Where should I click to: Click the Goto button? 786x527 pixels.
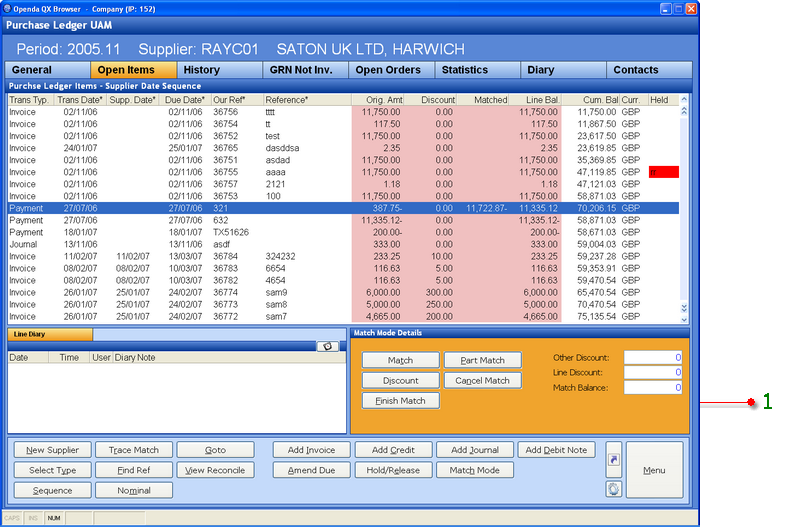click(216, 450)
